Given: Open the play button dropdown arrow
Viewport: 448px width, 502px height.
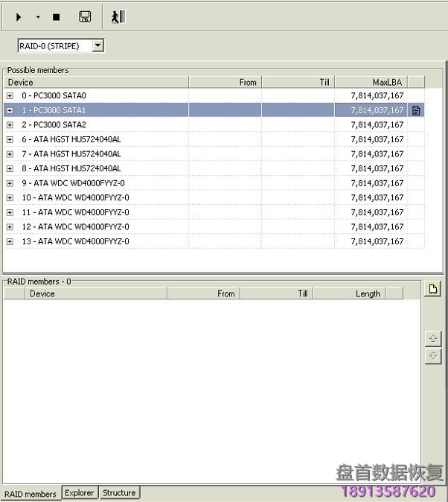Looking at the screenshot, I should (x=38, y=16).
